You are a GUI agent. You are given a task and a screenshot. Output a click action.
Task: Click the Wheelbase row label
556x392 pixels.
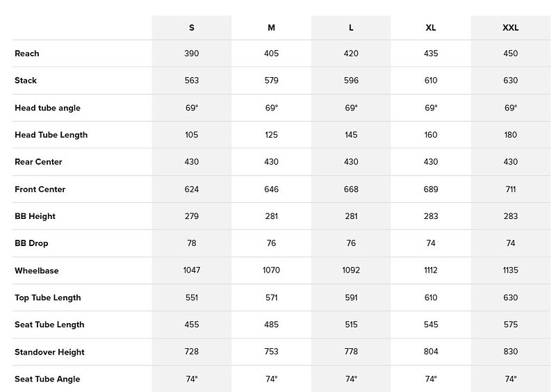[x=37, y=270]
